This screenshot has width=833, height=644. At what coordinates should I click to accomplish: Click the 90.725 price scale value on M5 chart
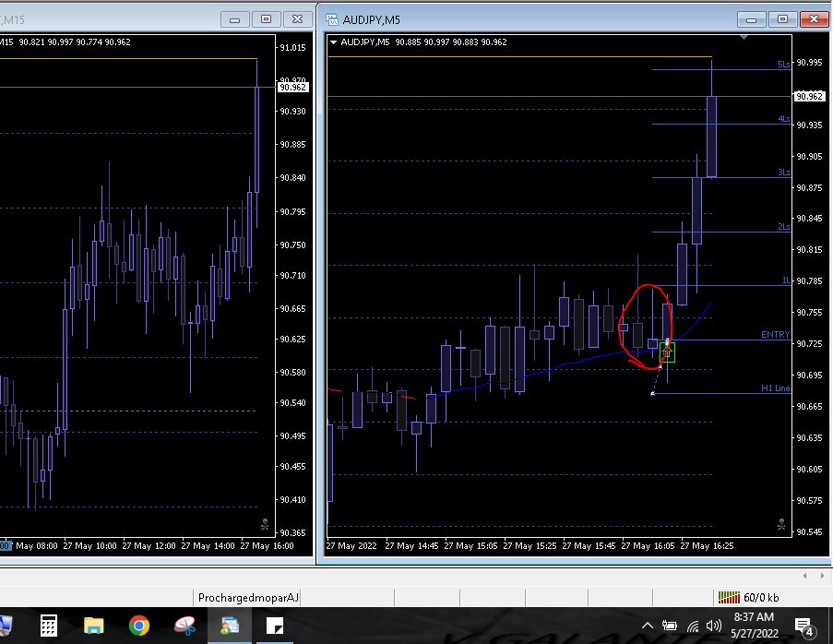809,344
